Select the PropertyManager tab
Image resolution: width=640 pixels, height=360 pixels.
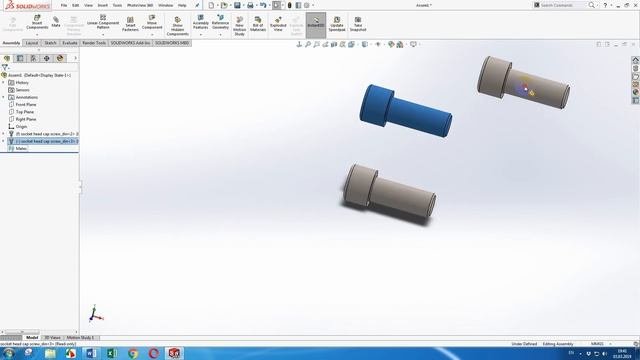click(20, 58)
